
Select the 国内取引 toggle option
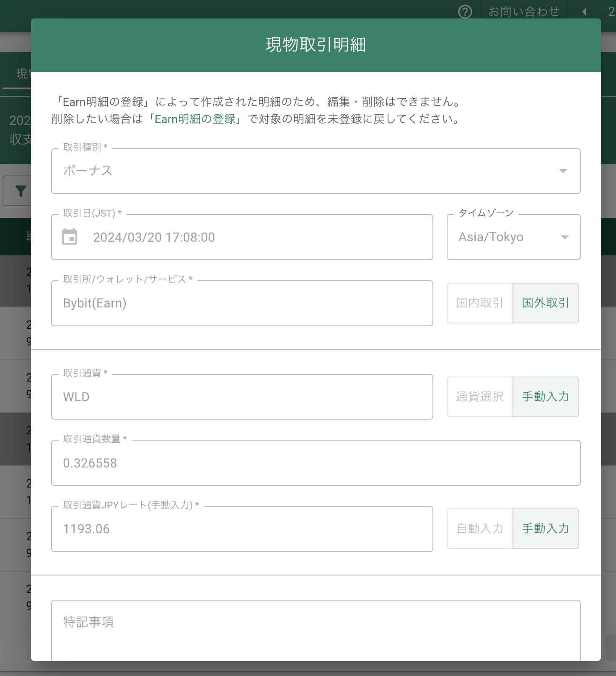tap(480, 303)
